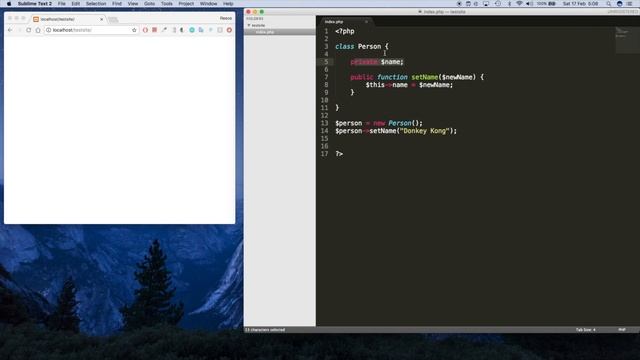The width and height of the screenshot is (640, 360).
Task: Bookmark the page with star icon
Action: pyautogui.click(x=134, y=30)
